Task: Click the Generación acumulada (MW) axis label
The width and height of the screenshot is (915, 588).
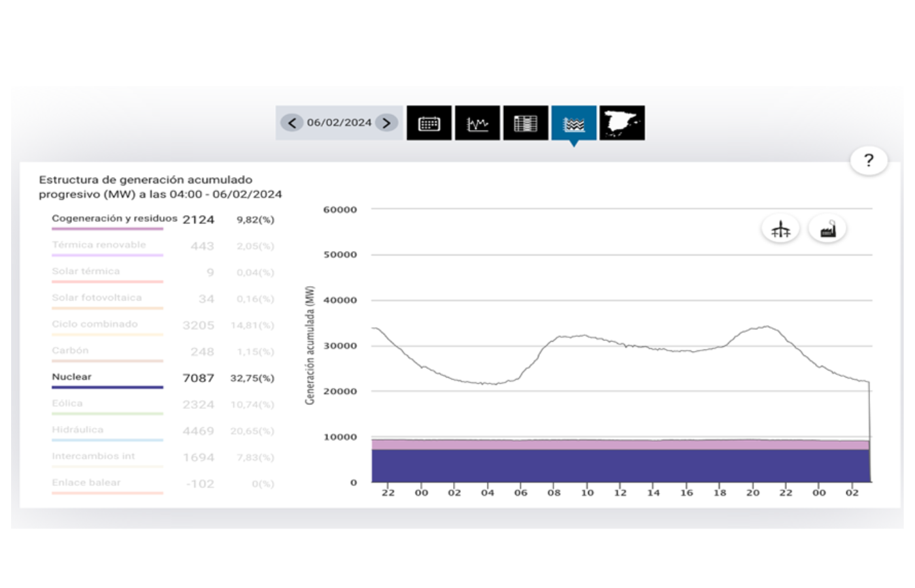Action: coord(310,345)
